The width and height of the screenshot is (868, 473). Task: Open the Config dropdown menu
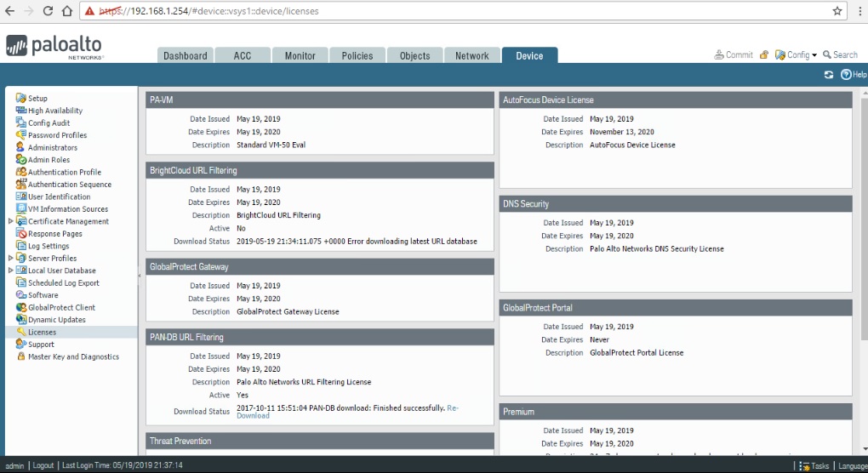[796, 54]
